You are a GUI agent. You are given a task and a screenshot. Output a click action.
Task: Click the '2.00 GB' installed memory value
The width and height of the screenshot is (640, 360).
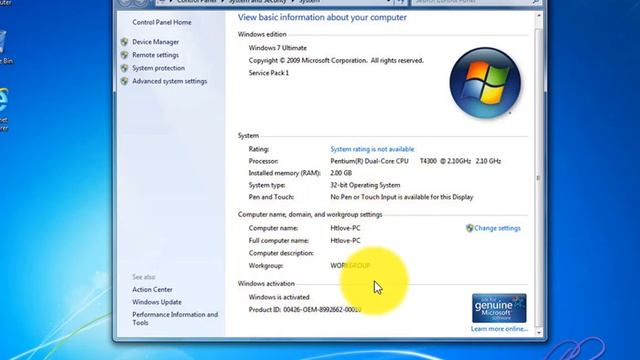(341, 173)
